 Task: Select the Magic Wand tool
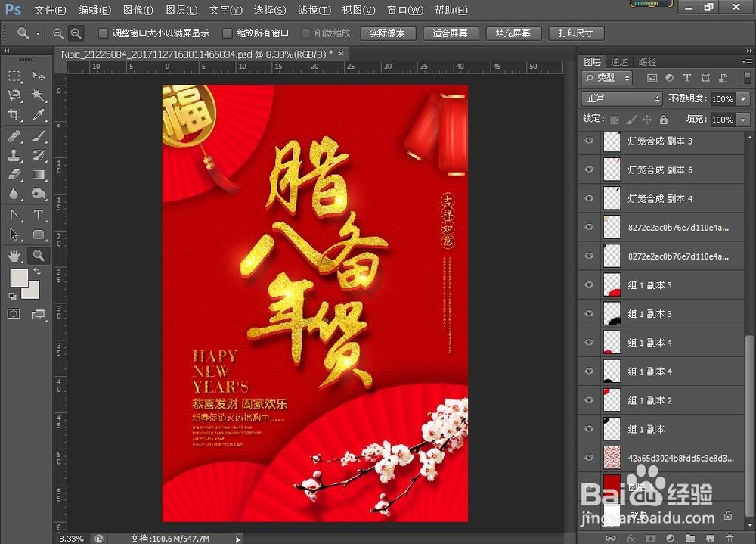pyautogui.click(x=39, y=95)
